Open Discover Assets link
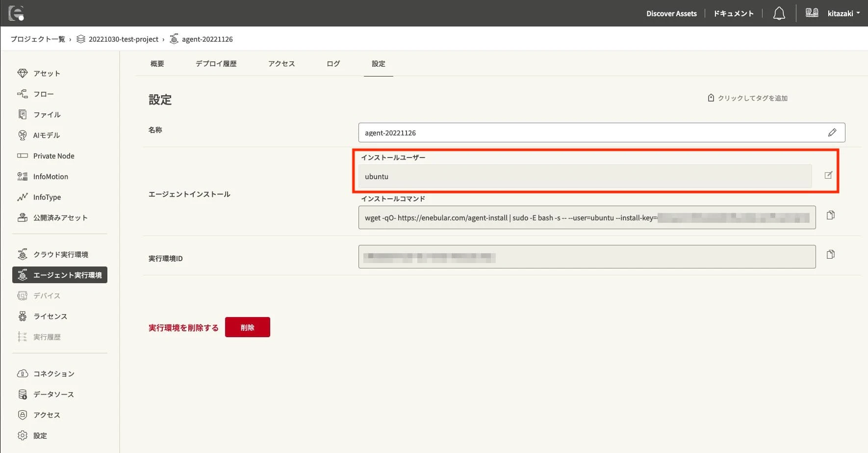 [x=671, y=13]
